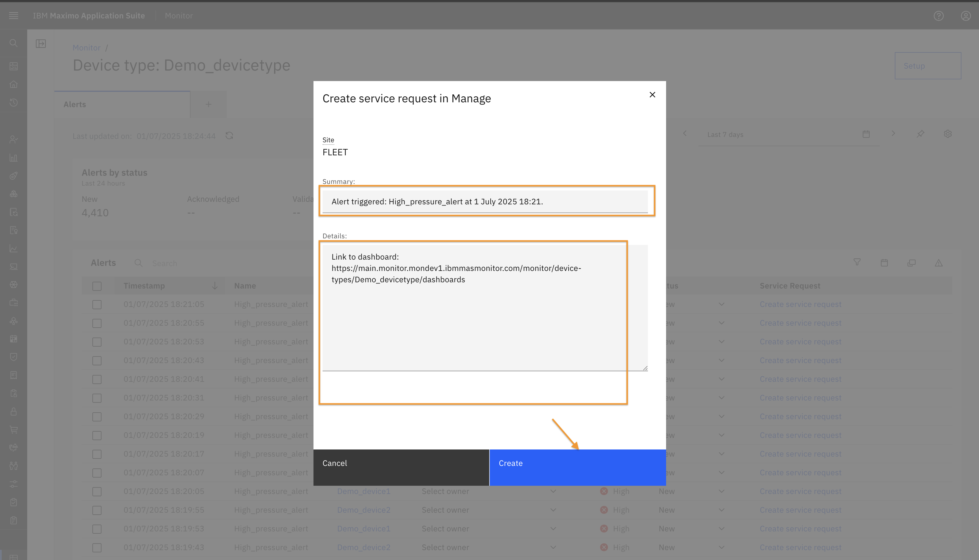Viewport: 979px width, 560px height.
Task: Click into the Details text area
Action: [485, 308]
